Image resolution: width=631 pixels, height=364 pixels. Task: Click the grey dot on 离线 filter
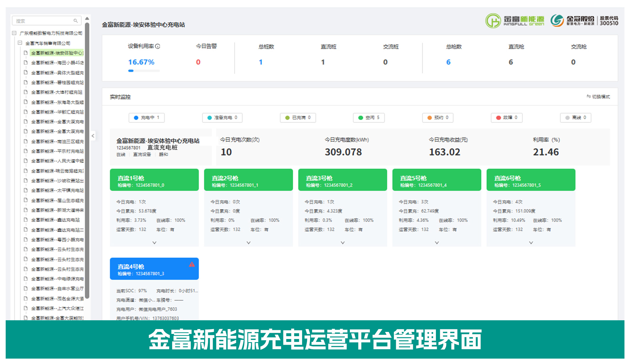point(567,118)
